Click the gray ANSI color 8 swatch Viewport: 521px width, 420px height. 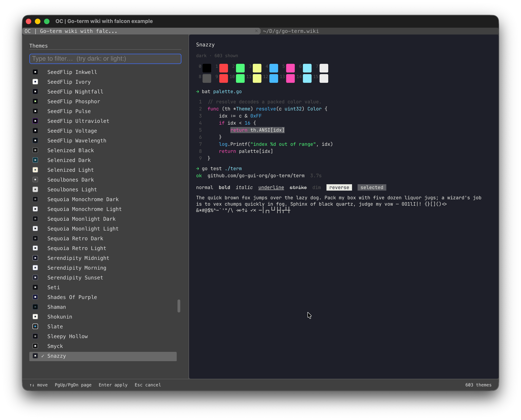[x=207, y=78]
